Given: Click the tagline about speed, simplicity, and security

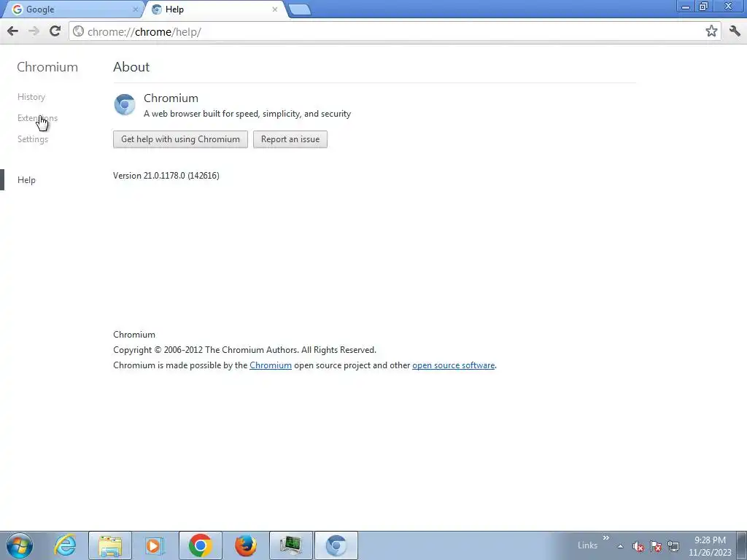Looking at the screenshot, I should (x=247, y=114).
